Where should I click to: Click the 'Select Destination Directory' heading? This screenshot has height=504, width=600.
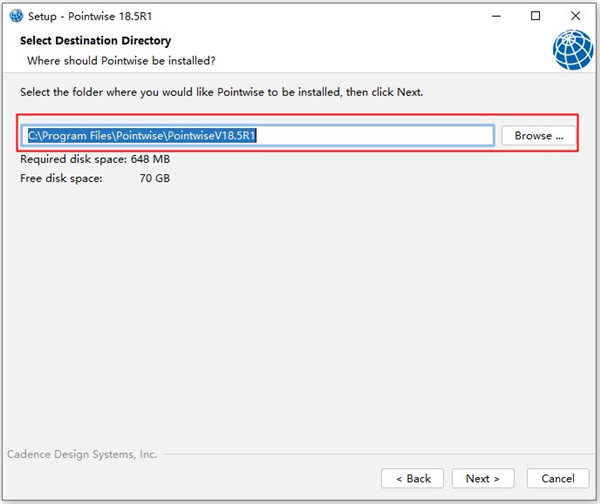[96, 41]
